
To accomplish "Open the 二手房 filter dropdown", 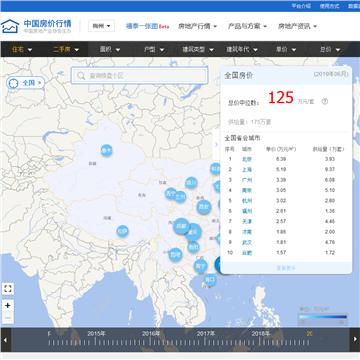I will click(x=66, y=49).
